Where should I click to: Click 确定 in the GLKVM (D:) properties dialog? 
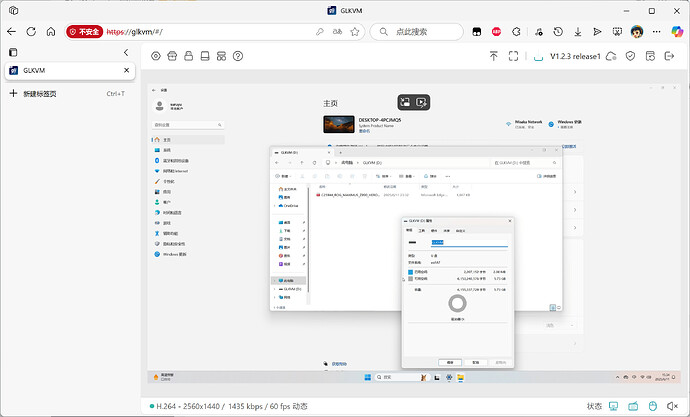pyautogui.click(x=451, y=361)
